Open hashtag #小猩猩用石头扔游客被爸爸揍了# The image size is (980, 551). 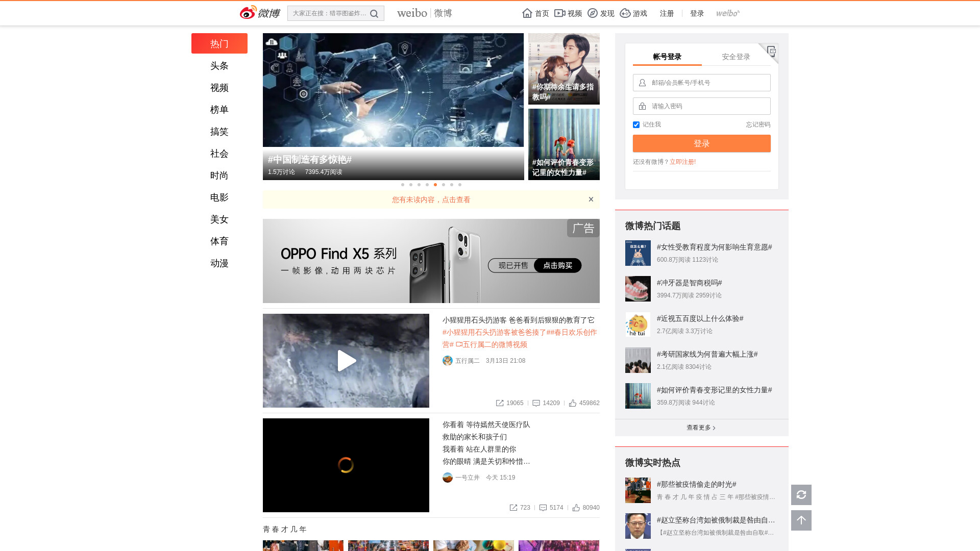[x=496, y=332]
